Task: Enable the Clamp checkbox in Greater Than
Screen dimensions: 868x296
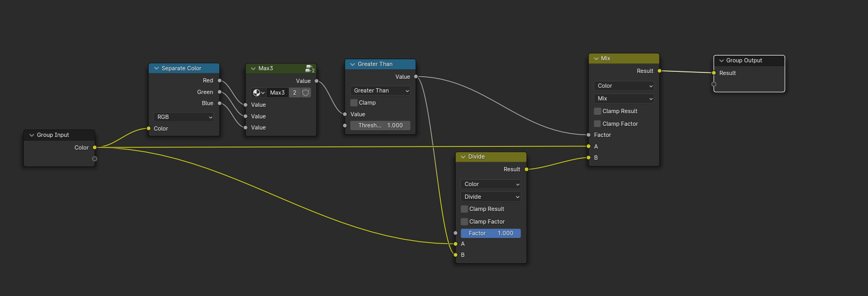Action: click(354, 103)
